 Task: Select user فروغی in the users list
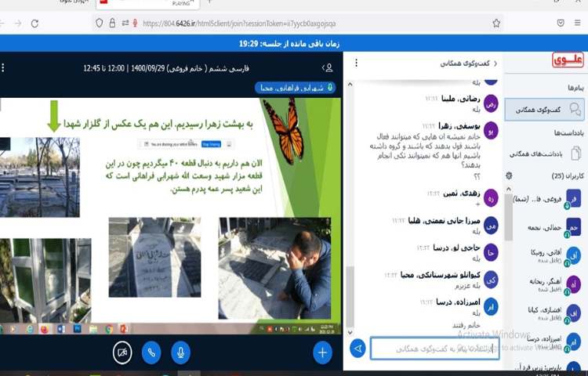(548, 199)
